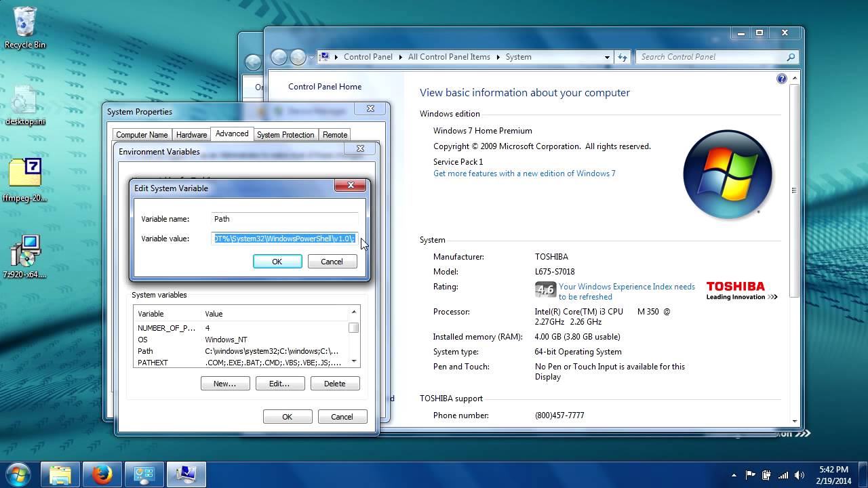Click the Value column header
The width and height of the screenshot is (868, 488).
tap(275, 314)
